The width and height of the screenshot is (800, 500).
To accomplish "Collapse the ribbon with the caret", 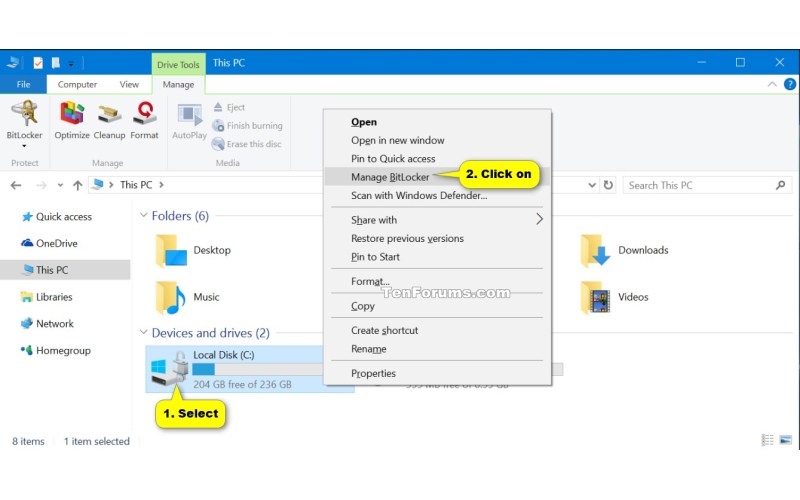I will (x=772, y=84).
